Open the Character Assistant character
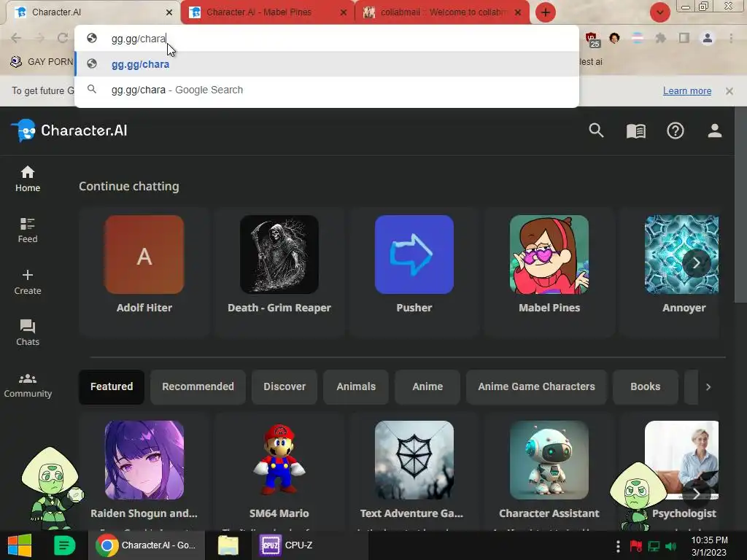Image resolution: width=747 pixels, height=560 pixels. 549,470
